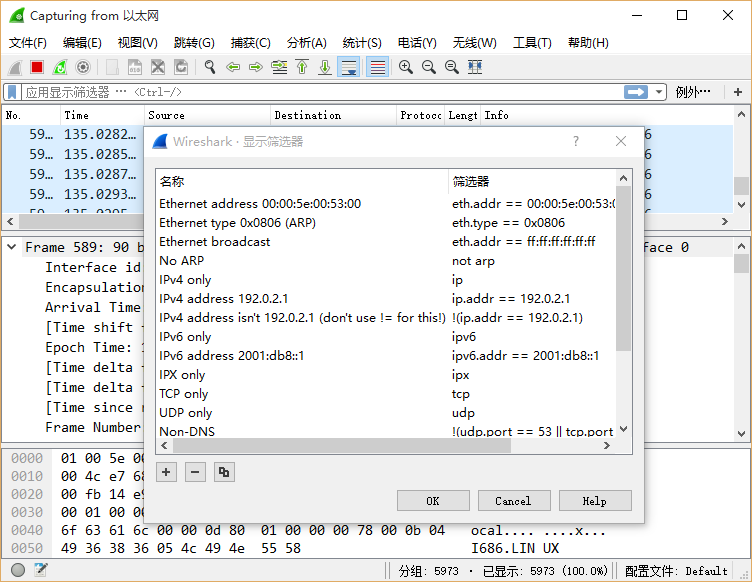This screenshot has height=582, width=752.
Task: Jump to the last packet
Action: click(x=325, y=67)
